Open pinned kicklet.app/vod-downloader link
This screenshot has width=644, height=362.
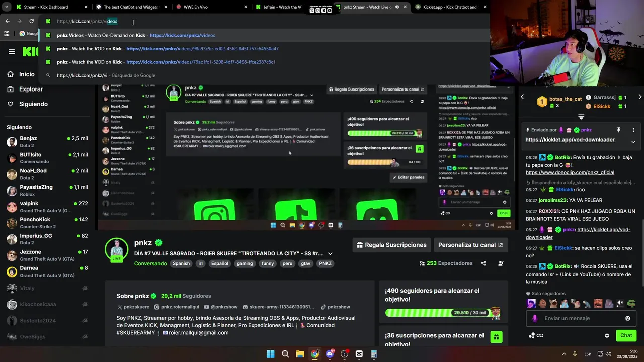pyautogui.click(x=570, y=140)
